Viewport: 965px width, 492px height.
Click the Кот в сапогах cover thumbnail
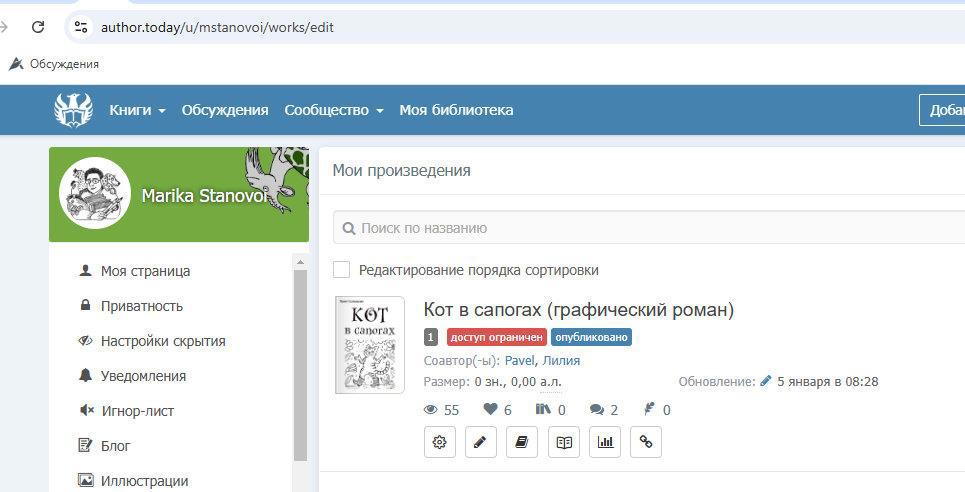click(x=369, y=345)
